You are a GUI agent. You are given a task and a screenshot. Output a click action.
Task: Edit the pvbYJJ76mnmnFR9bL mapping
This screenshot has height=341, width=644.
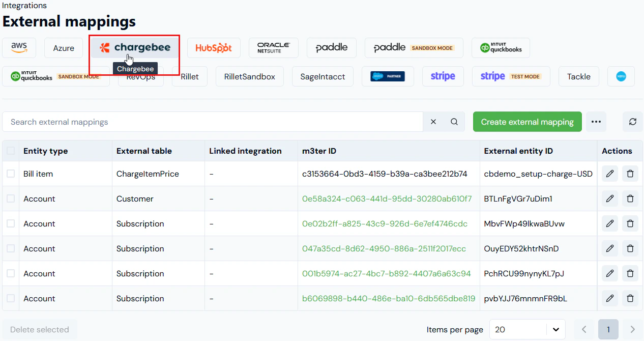pos(610,298)
